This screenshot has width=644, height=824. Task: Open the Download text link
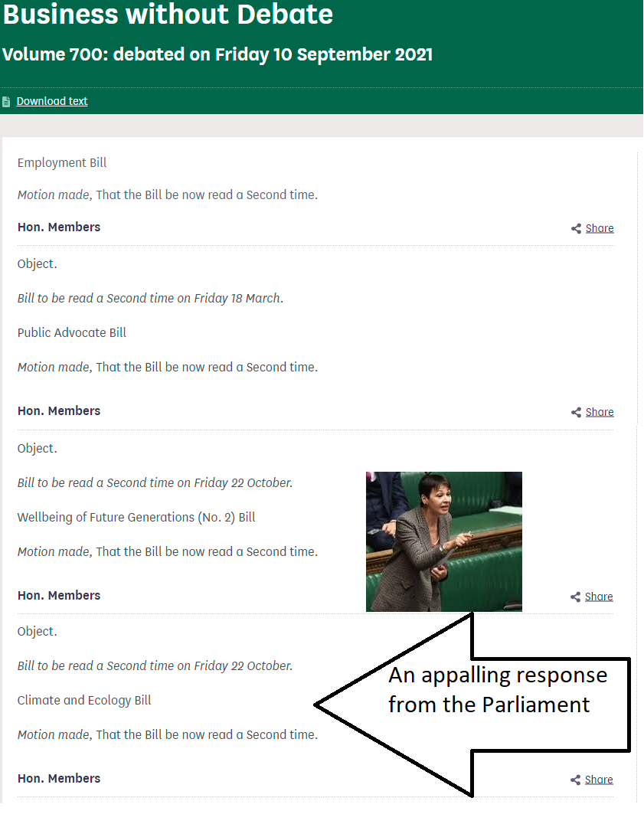tap(52, 101)
